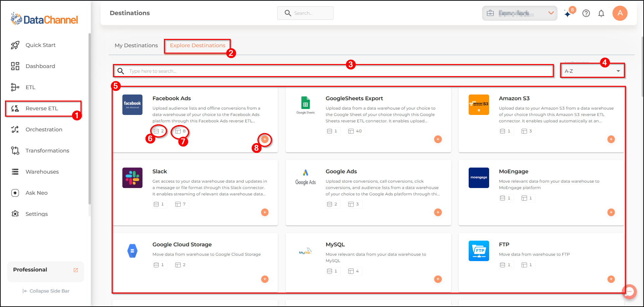Click the sidebar scrollbar
Screen dimensions: 644x307
click(90, 118)
